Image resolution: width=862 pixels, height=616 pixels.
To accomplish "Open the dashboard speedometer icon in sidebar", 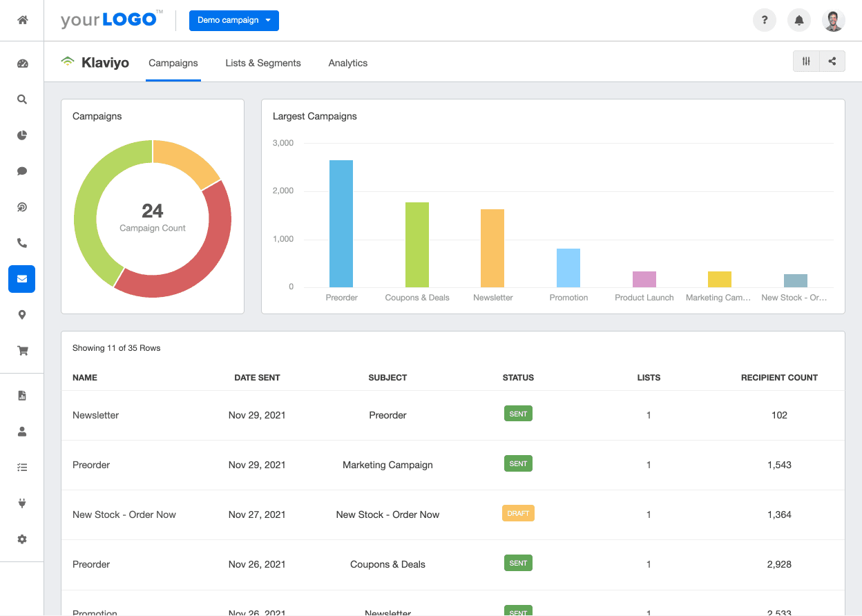I will 21,63.
